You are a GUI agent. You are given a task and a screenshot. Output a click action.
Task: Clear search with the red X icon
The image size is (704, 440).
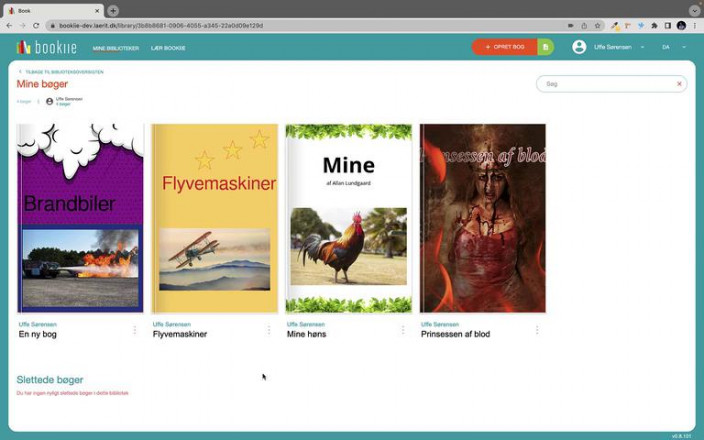679,84
